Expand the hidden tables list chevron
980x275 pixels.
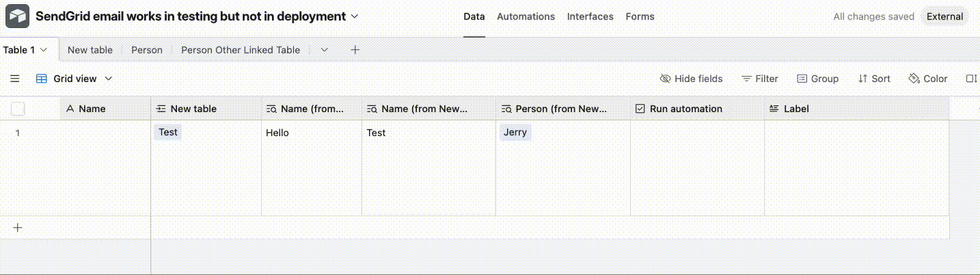[x=325, y=50]
